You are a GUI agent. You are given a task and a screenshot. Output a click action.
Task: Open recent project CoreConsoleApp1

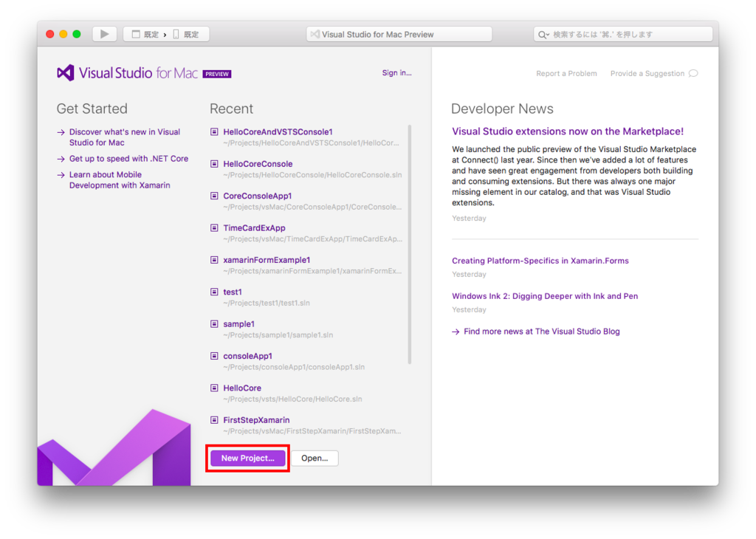point(258,196)
